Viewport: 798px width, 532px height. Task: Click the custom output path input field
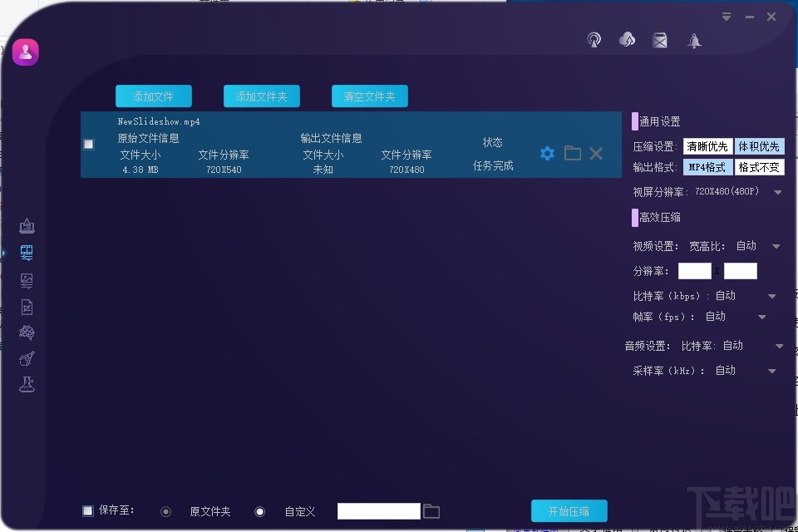pos(378,510)
